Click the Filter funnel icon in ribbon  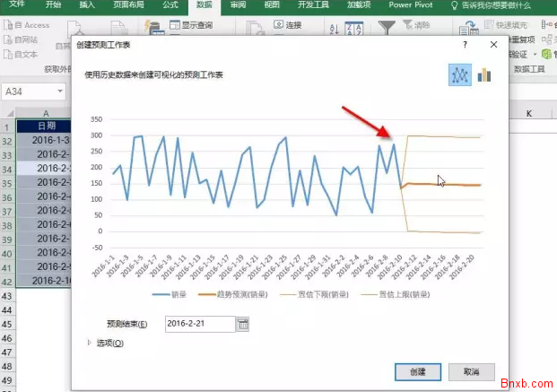point(387,28)
